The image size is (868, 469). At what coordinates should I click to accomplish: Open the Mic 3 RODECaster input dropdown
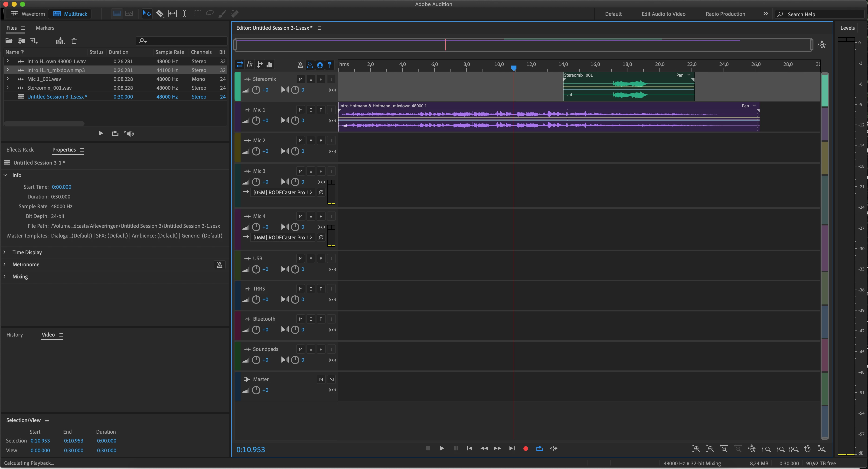click(282, 192)
